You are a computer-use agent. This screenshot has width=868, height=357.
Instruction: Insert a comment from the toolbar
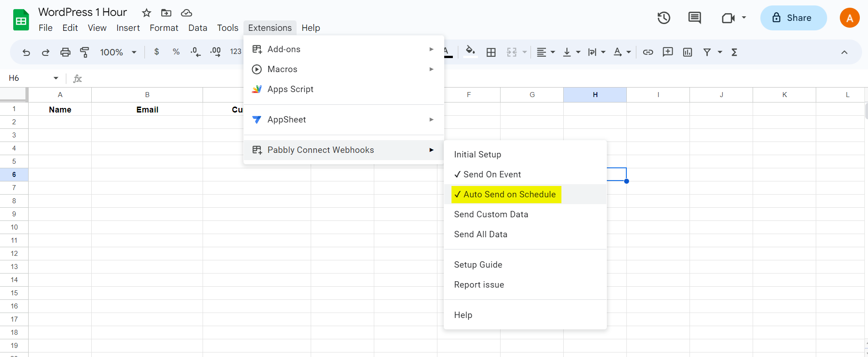click(x=668, y=52)
